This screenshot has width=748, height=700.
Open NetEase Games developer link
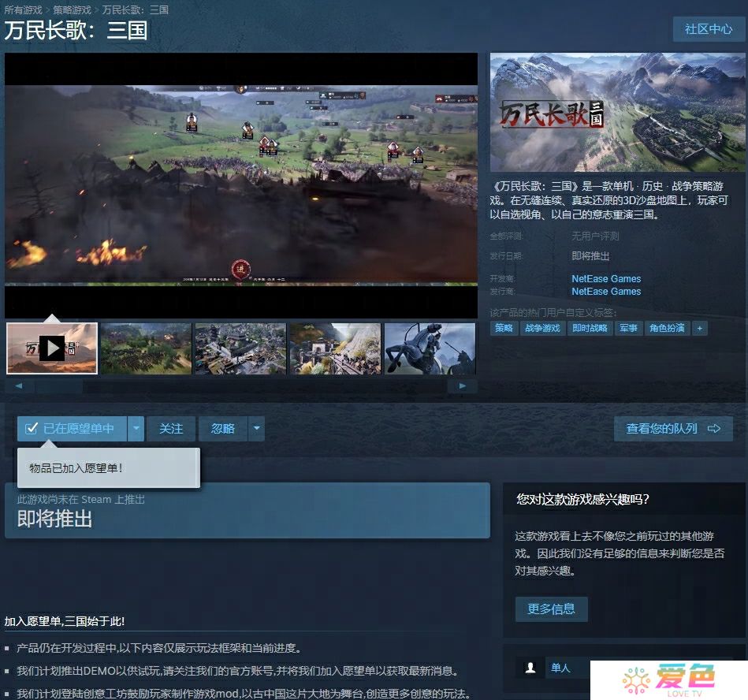click(x=606, y=279)
